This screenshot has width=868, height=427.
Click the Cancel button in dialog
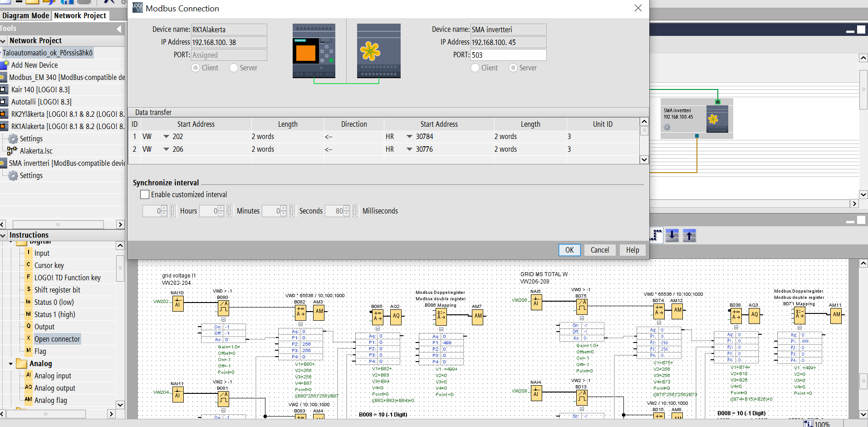pos(599,250)
